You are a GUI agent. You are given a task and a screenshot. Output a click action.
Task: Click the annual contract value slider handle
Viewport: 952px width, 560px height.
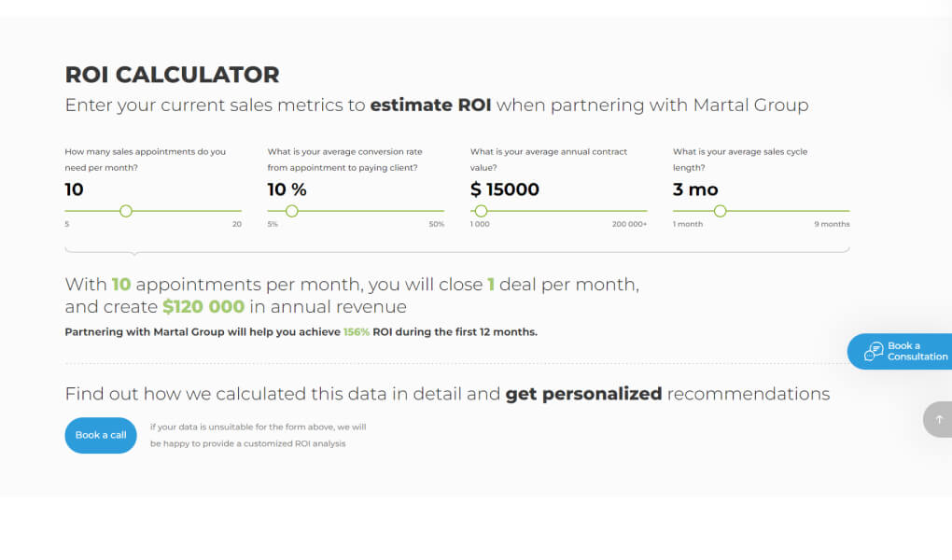point(481,211)
